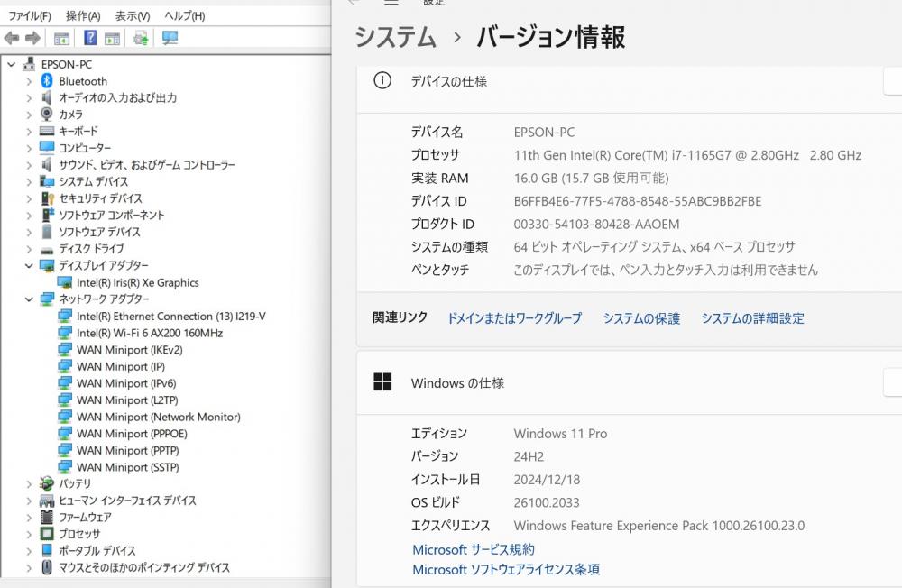Select the Intel Iris Xe Graphics adapter
This screenshot has height=588, width=902.
(137, 282)
